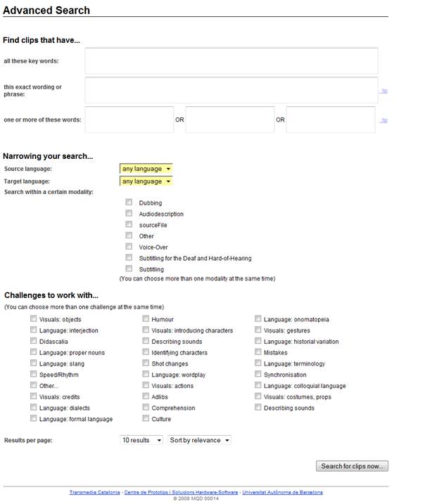The width and height of the screenshot is (425, 504).
Task: Open the Source language dropdown
Action: (x=146, y=169)
